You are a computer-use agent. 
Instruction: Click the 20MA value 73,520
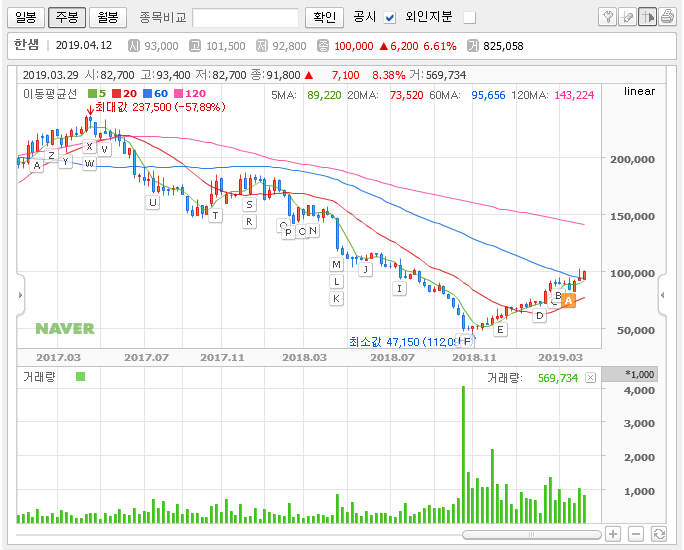(x=407, y=95)
